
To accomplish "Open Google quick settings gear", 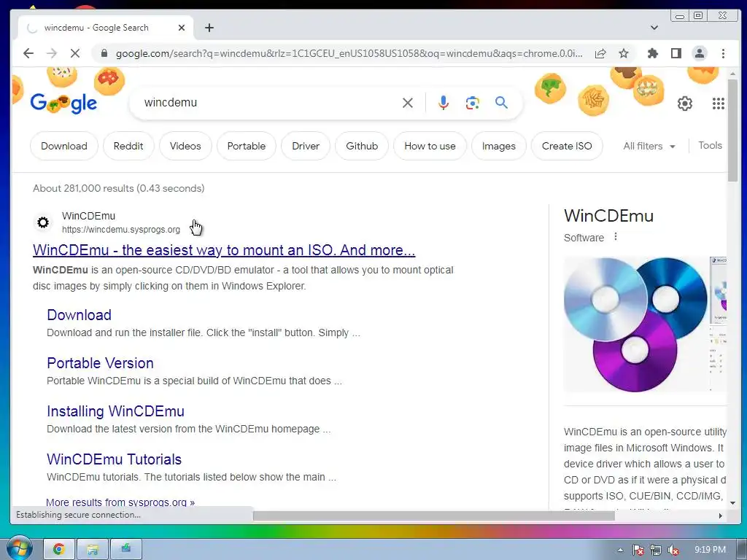I will (684, 104).
